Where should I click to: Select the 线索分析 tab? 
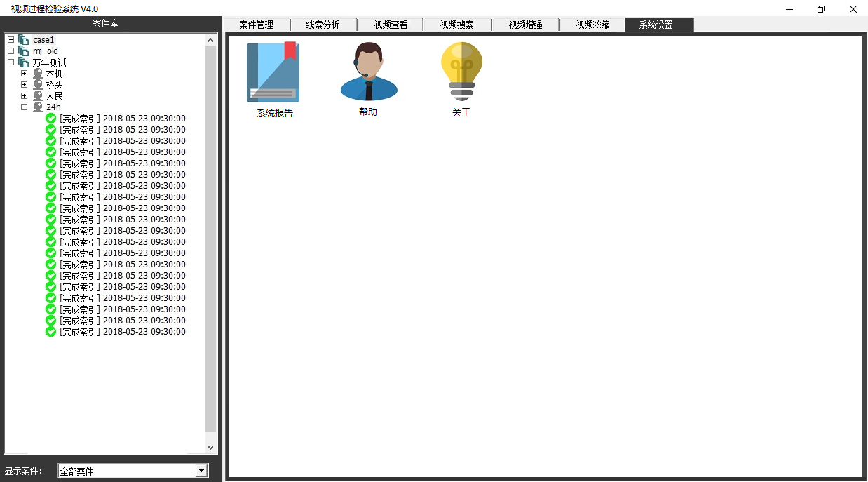[x=323, y=24]
